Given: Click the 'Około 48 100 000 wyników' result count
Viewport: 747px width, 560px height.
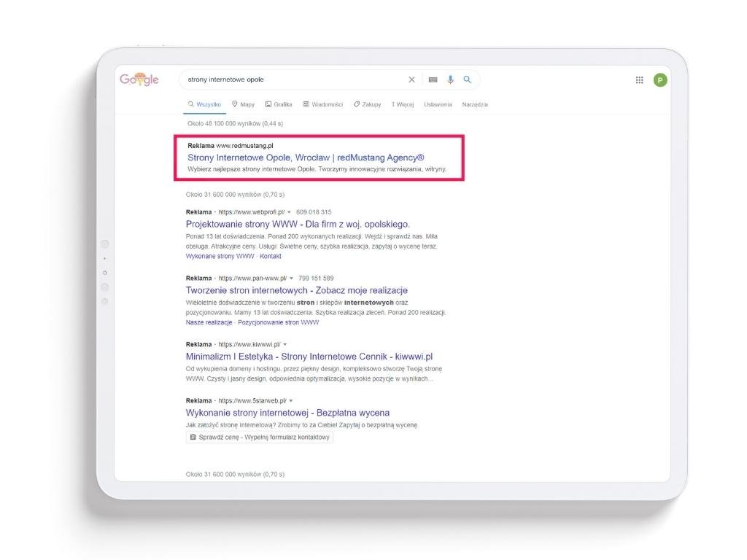Looking at the screenshot, I should 236,124.
